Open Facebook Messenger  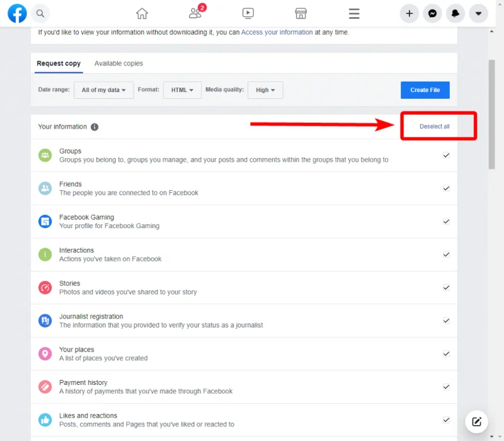pyautogui.click(x=432, y=13)
